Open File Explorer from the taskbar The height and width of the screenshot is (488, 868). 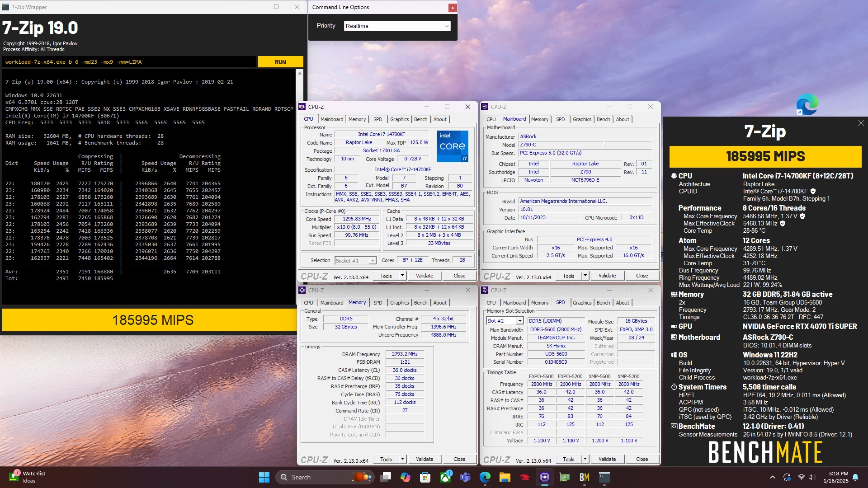coord(505,477)
